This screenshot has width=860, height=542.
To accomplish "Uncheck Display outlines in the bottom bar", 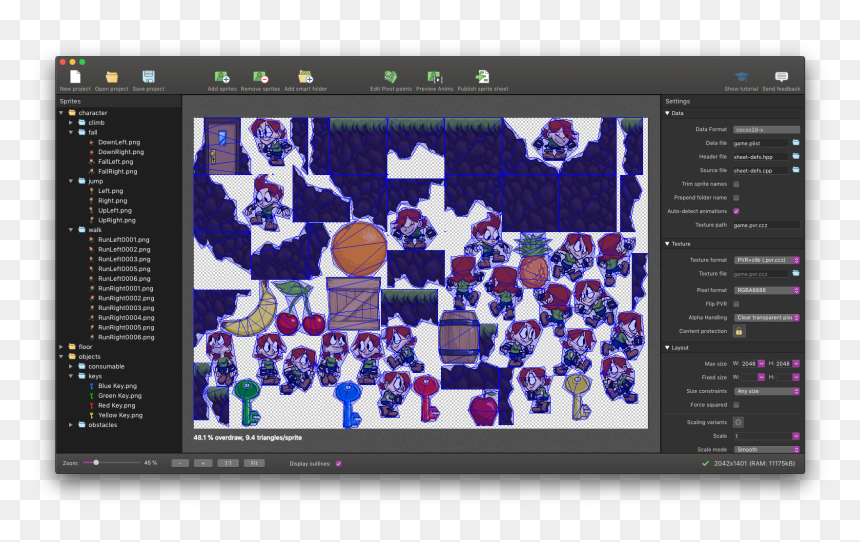I will 338,464.
